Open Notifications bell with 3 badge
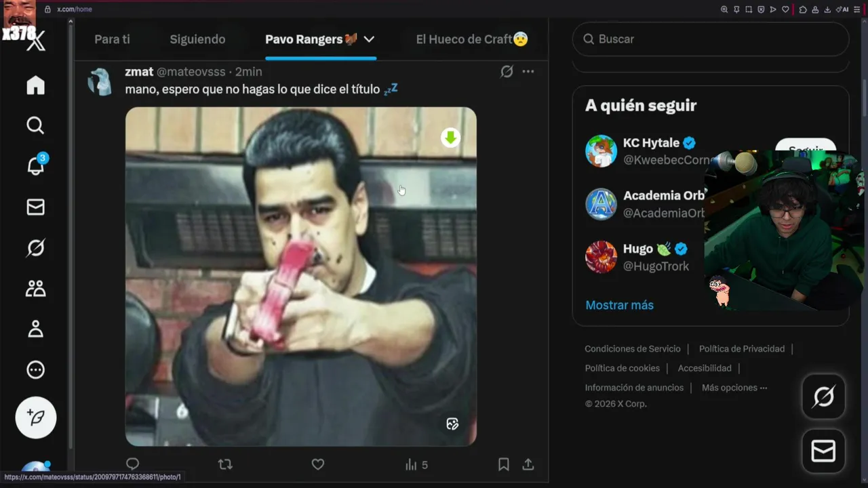This screenshot has height=488, width=868. coord(35,165)
